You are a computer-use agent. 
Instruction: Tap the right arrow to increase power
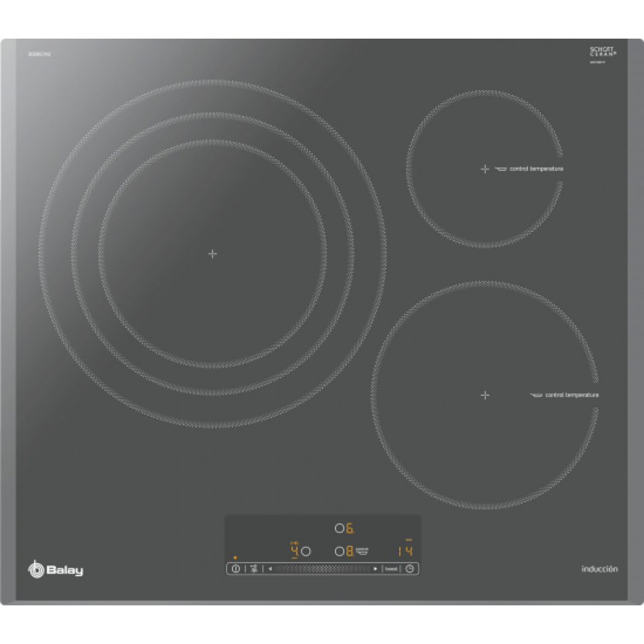coord(375,569)
